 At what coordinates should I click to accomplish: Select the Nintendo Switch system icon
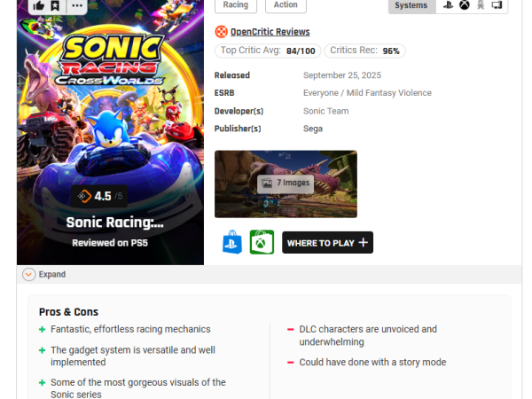[481, 5]
